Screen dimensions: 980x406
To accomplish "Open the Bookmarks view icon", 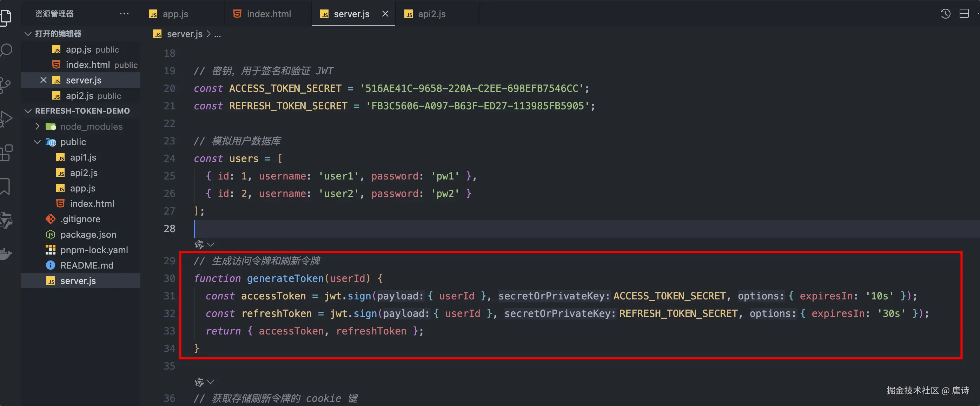I will [5, 186].
